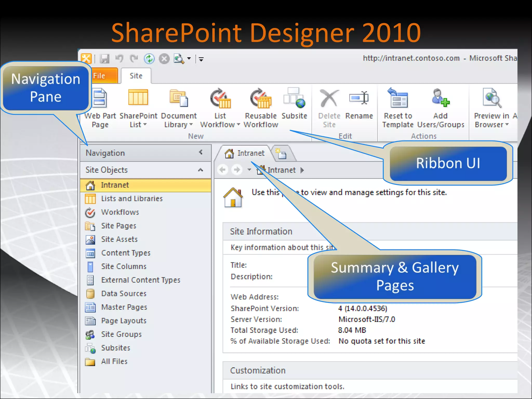
Task: Select Intranet in Site Objects
Action: 145,185
